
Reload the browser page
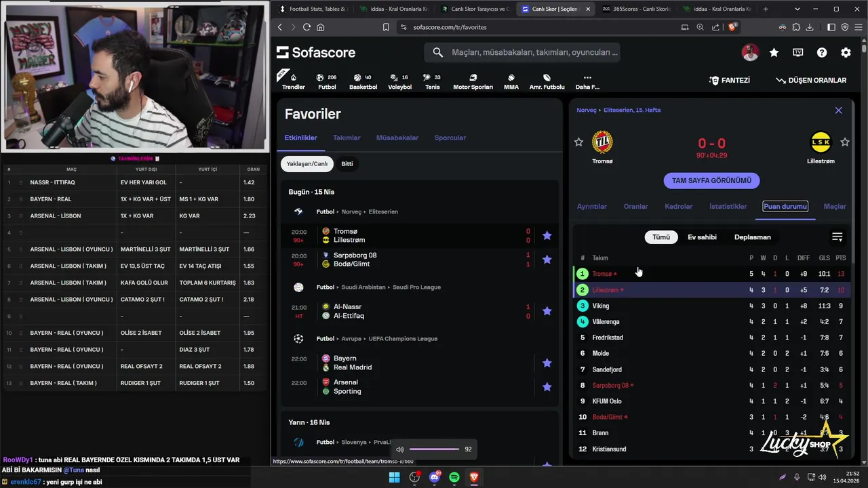pos(307,27)
